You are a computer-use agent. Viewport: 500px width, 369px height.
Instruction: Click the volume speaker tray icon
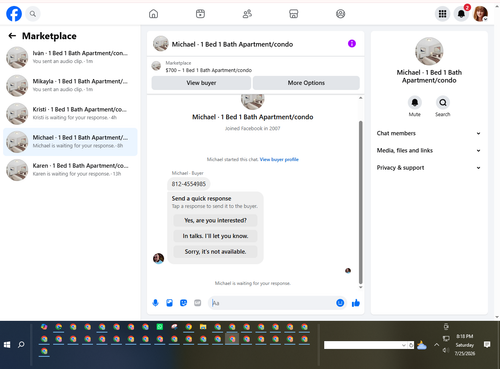click(446, 350)
